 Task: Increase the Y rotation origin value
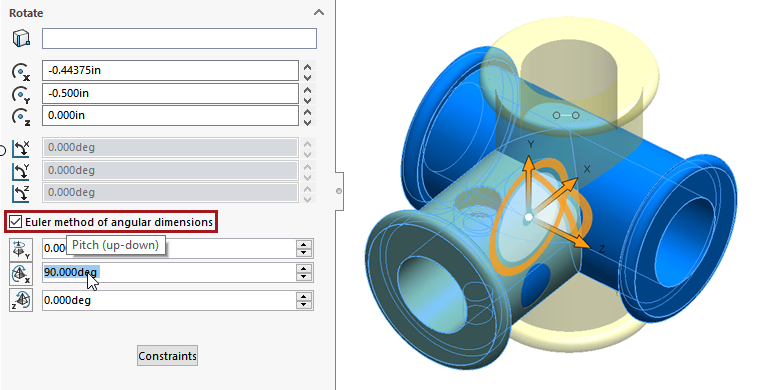pyautogui.click(x=307, y=89)
